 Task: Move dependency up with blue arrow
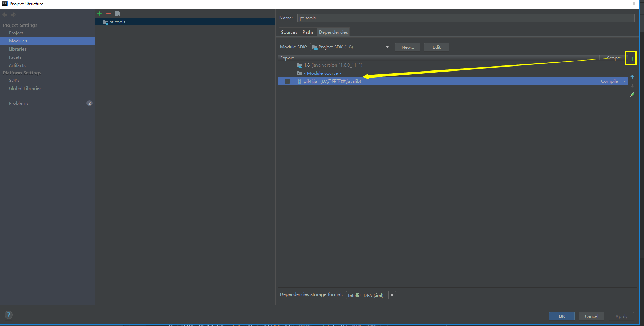632,77
